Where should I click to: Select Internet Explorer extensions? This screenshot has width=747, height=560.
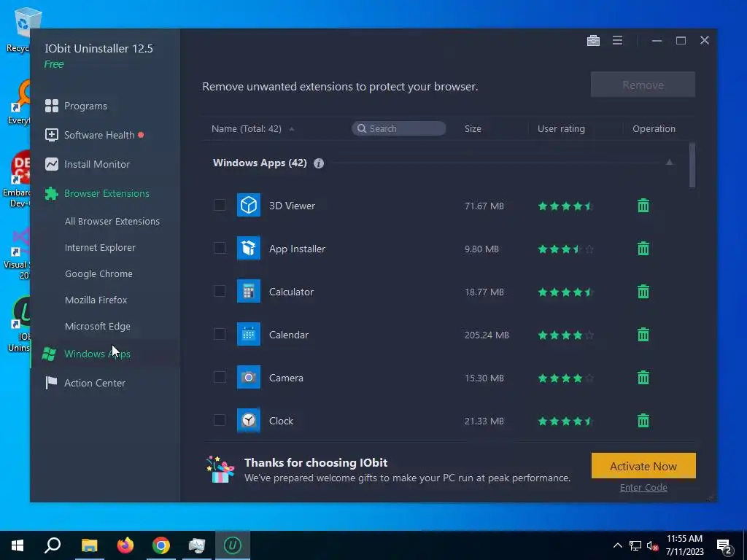(x=100, y=248)
